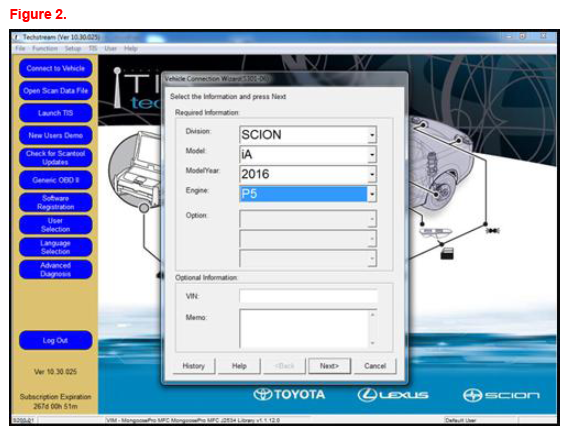Open the Setup menu
The height and width of the screenshot is (435, 569).
point(73,48)
